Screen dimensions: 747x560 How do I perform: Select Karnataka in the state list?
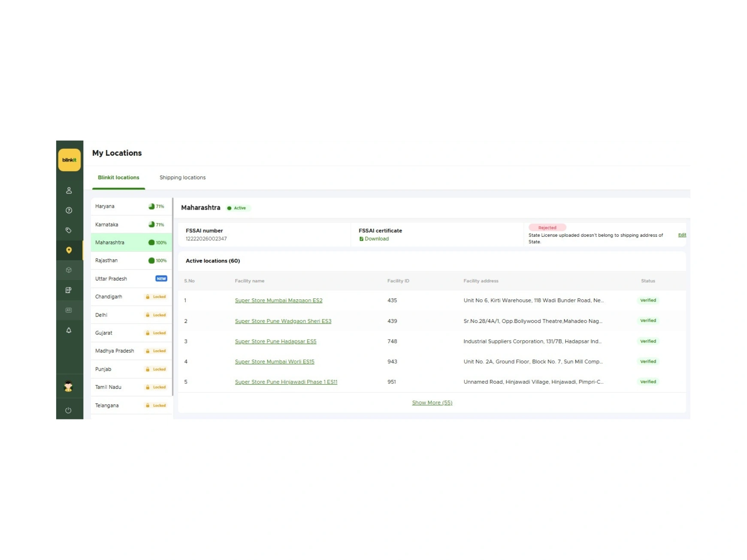pyautogui.click(x=131, y=224)
